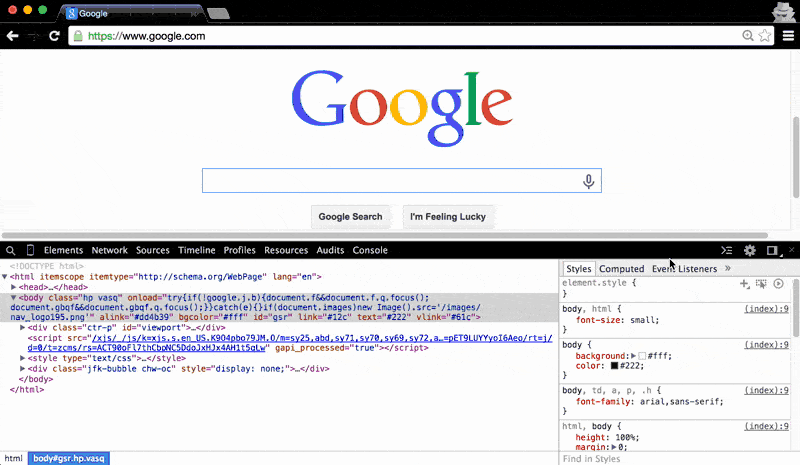Click the zoom magnifier in address bar
The width and height of the screenshot is (800, 465).
pos(747,35)
